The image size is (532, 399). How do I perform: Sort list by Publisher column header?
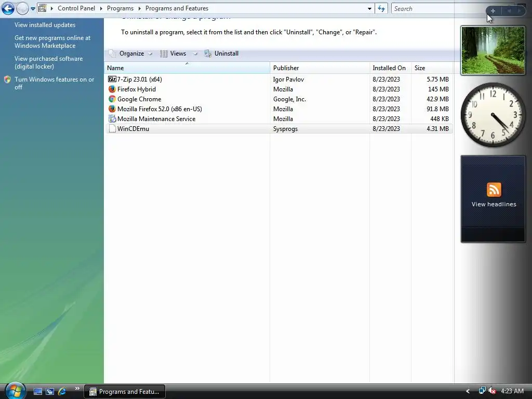(320, 68)
